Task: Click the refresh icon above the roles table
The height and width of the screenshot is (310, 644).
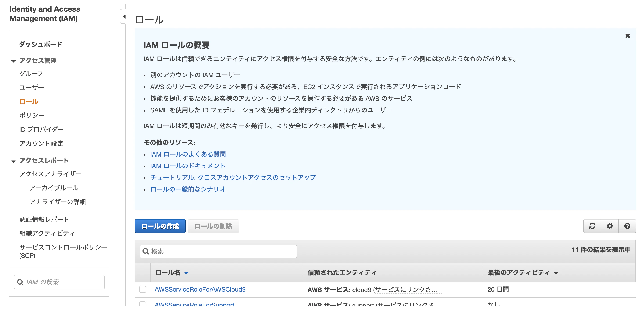Action: pyautogui.click(x=592, y=226)
